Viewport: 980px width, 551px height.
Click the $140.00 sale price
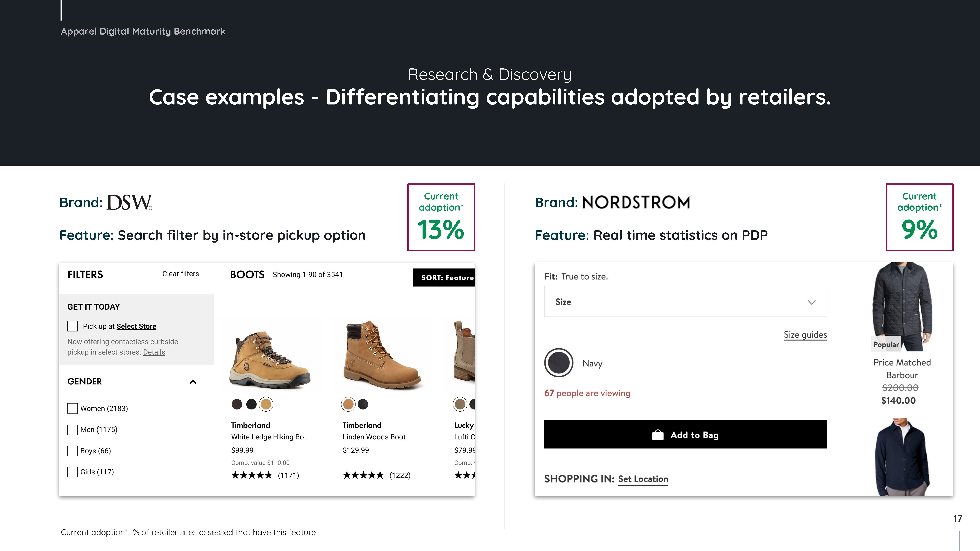[898, 400]
